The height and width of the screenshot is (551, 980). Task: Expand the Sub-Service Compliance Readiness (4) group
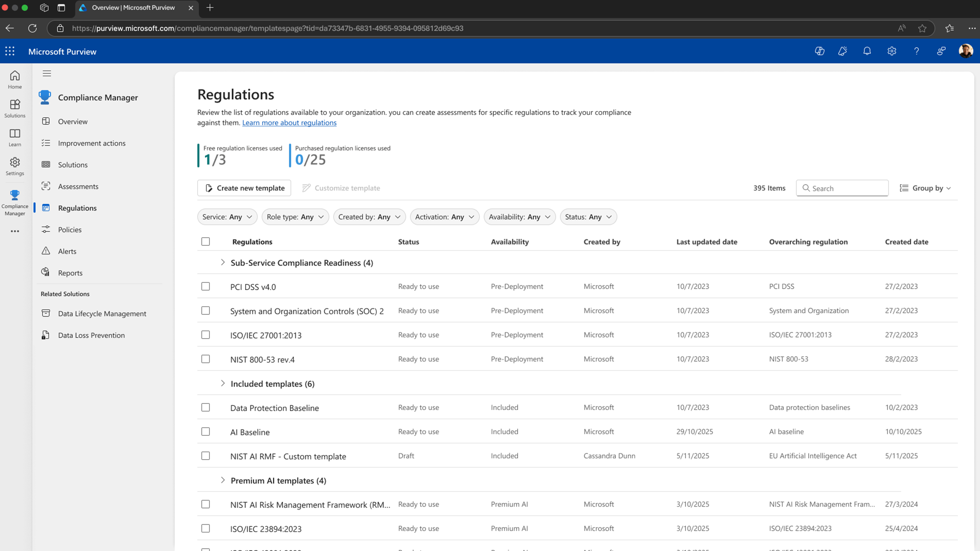[223, 263]
